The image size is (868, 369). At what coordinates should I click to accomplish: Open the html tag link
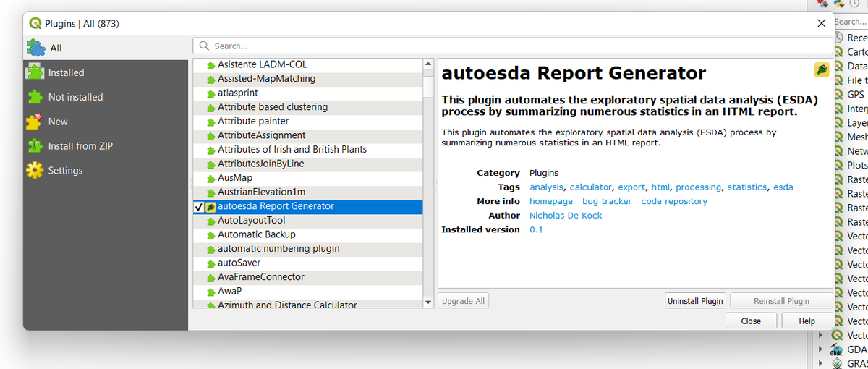coord(660,187)
